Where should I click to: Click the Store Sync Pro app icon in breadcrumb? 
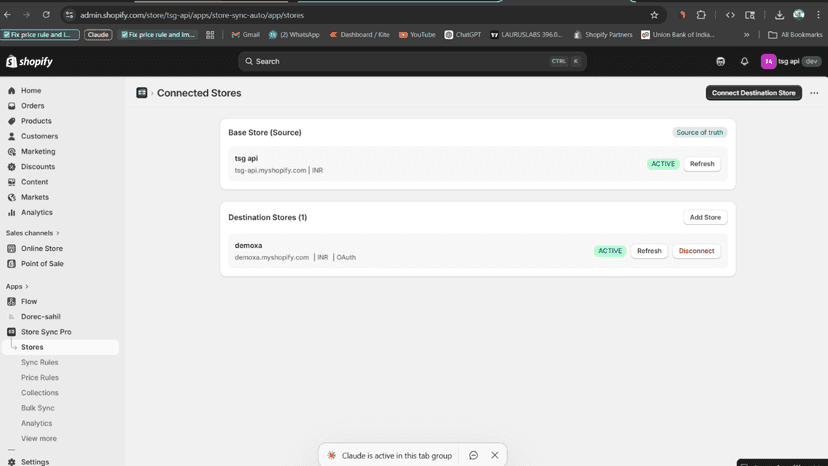(x=142, y=92)
